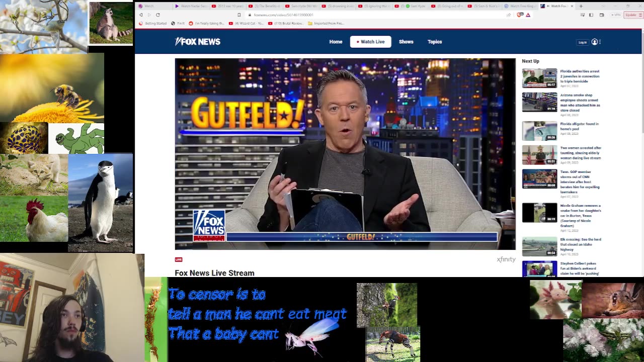The height and width of the screenshot is (362, 644).
Task: Open the Brutal Review bookmark
Action: (x=286, y=23)
